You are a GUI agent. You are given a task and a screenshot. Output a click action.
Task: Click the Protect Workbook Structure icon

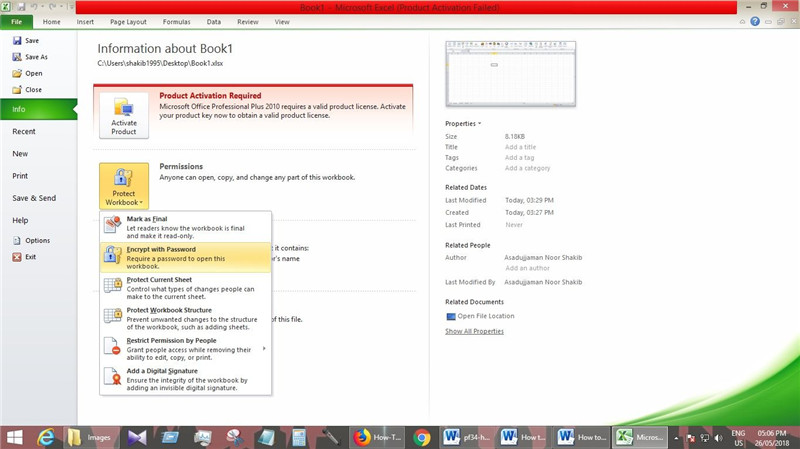(113, 315)
